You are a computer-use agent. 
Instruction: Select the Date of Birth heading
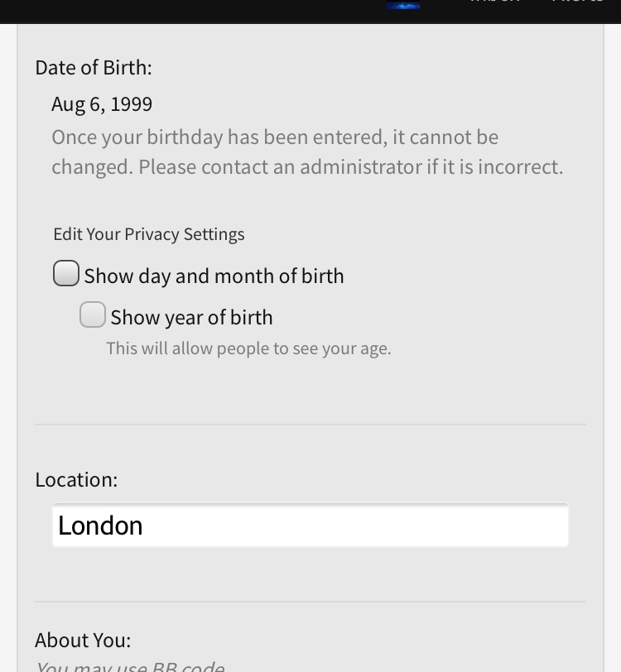(94, 68)
